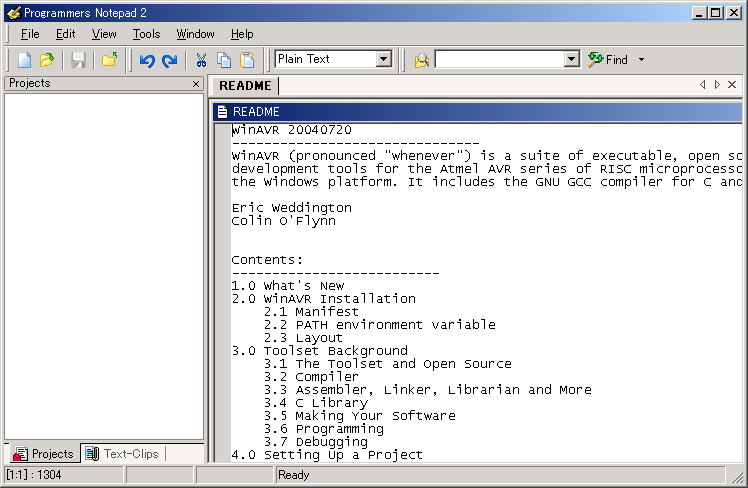This screenshot has height=488, width=748.
Task: Switch to the Text-Clips tab
Action: tap(123, 454)
